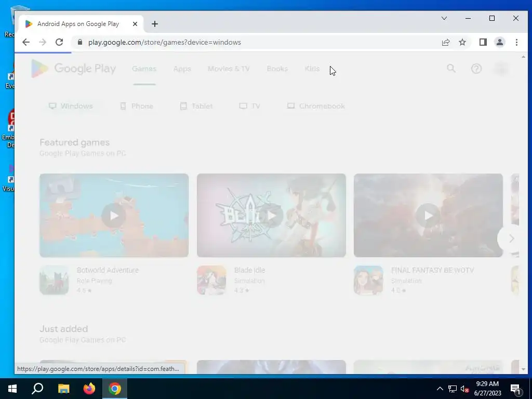Click the Chrome back arrow

click(x=26, y=42)
